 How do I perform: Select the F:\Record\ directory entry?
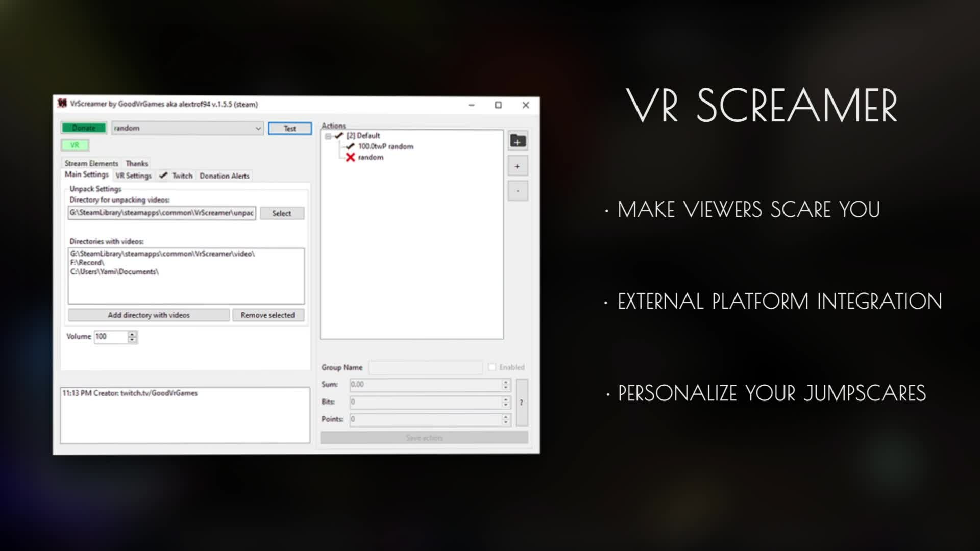tap(87, 263)
